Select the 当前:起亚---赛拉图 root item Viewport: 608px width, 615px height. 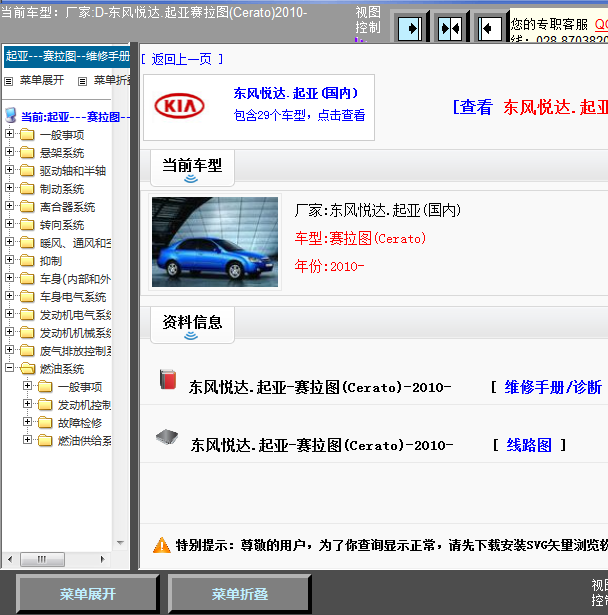coord(75,117)
